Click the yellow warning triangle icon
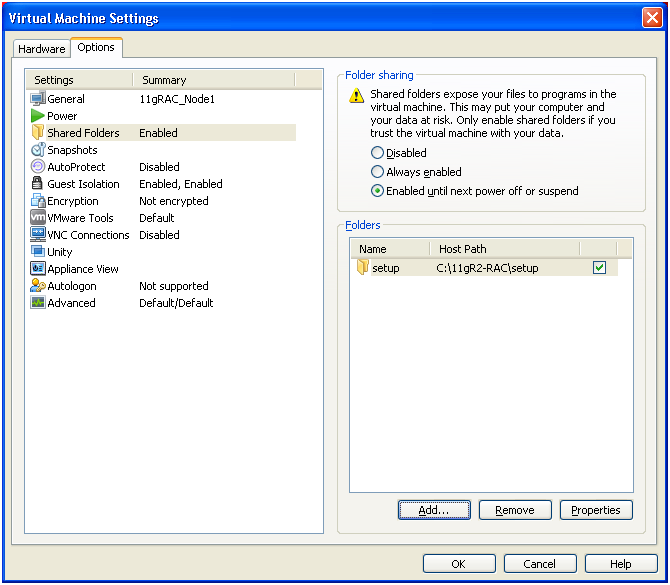 tap(356, 96)
